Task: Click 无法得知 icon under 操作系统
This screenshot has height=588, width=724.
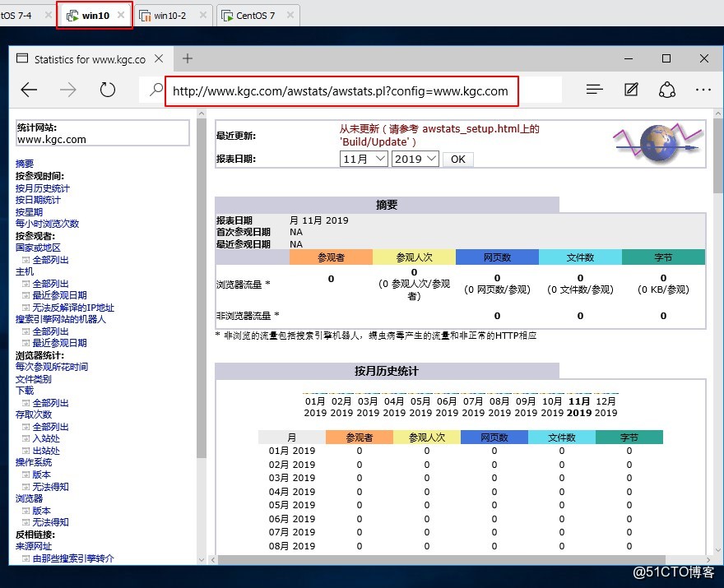Action: (x=26, y=487)
